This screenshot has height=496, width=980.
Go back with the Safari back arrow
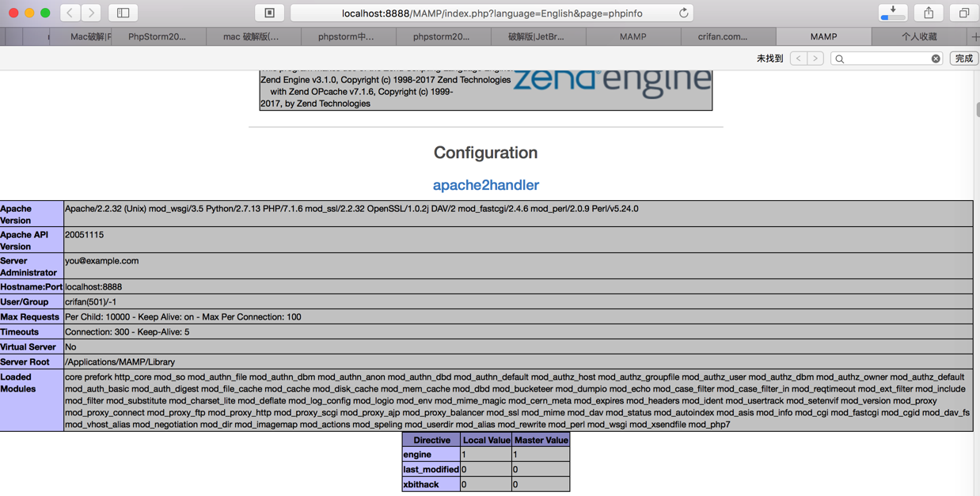tap(70, 13)
